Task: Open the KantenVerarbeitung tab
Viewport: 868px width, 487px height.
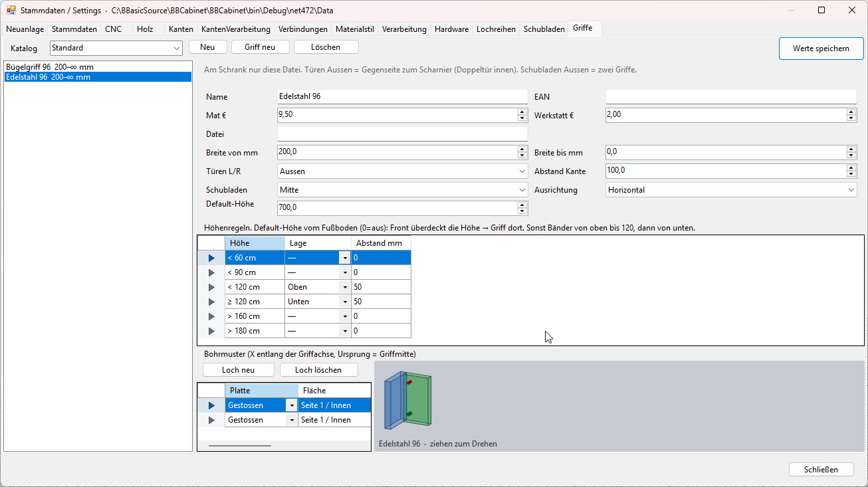Action: click(236, 29)
